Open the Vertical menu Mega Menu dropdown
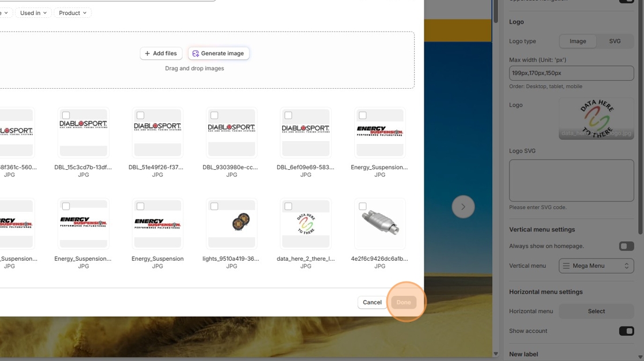 [596, 265]
